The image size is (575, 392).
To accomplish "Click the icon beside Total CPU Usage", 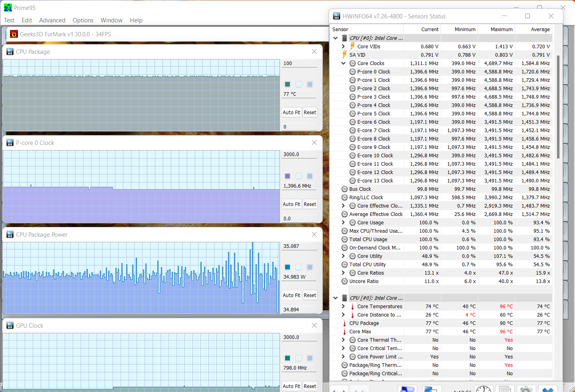I will point(345,240).
